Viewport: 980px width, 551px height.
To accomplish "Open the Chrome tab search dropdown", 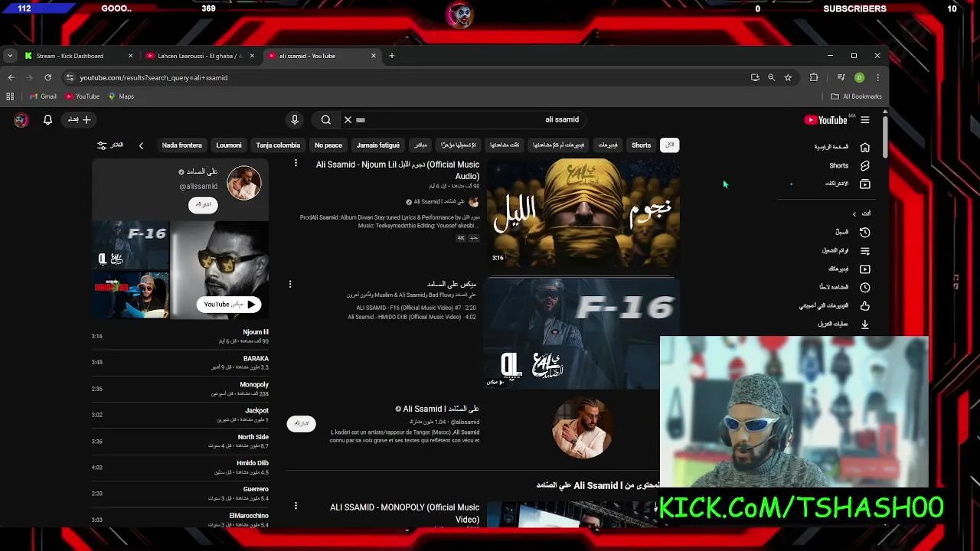I will [x=9, y=56].
